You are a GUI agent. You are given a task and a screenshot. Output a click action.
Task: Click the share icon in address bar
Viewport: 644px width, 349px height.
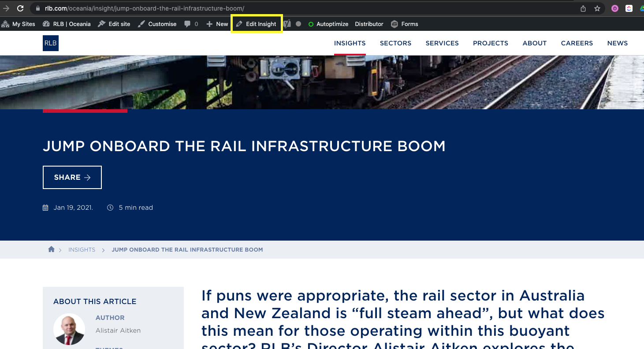pyautogui.click(x=583, y=8)
